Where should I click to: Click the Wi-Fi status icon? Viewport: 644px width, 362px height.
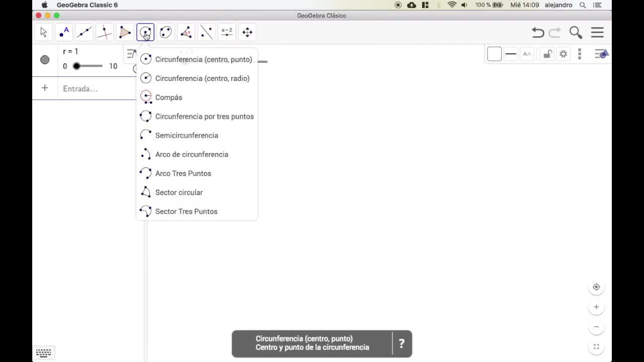click(452, 5)
